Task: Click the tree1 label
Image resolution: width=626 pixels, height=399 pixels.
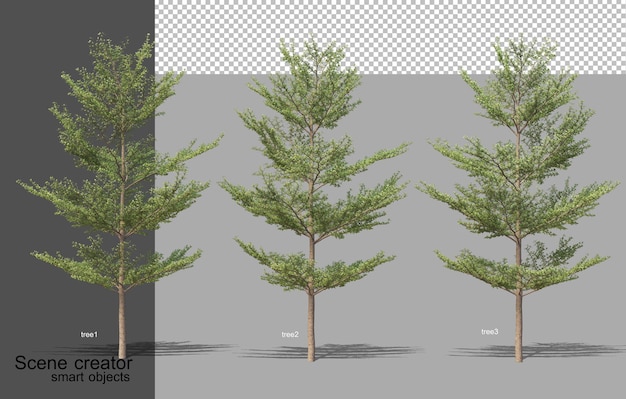Action: click(x=89, y=334)
